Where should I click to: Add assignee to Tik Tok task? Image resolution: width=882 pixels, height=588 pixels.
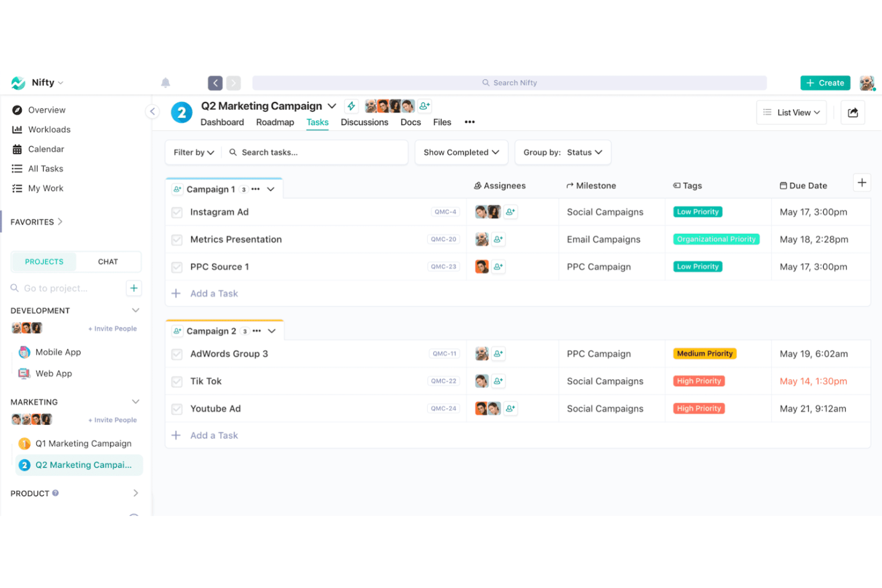498,381
